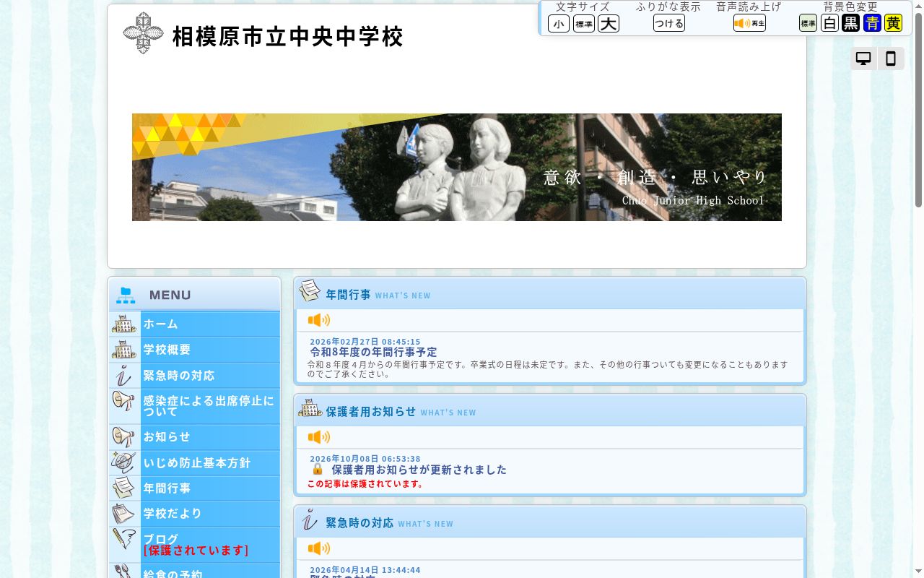Click the building icon beside ホーム

[x=124, y=324]
